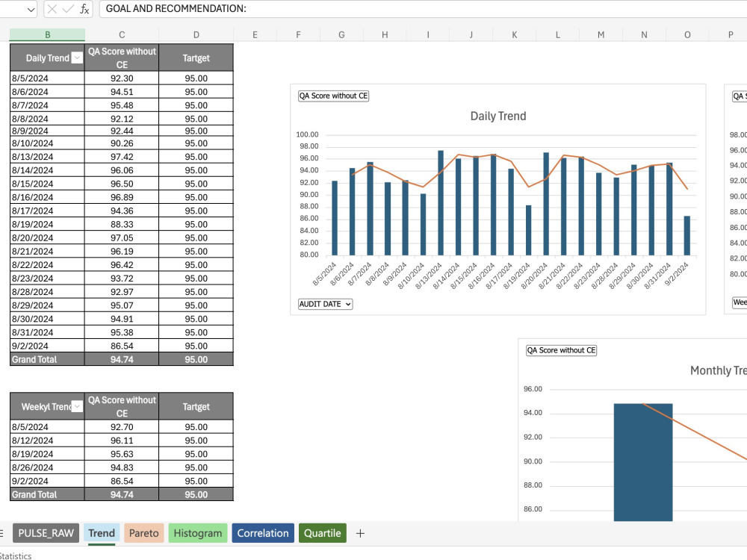Screen dimensions: 747x560
Task: Open the AUDIT DATE chart filter dropdown
Action: [326, 304]
